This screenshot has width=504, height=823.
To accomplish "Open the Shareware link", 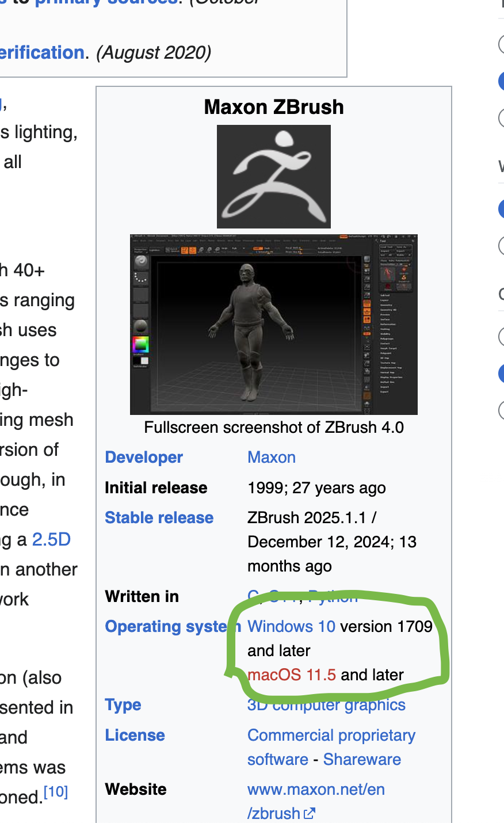I will click(x=362, y=760).
